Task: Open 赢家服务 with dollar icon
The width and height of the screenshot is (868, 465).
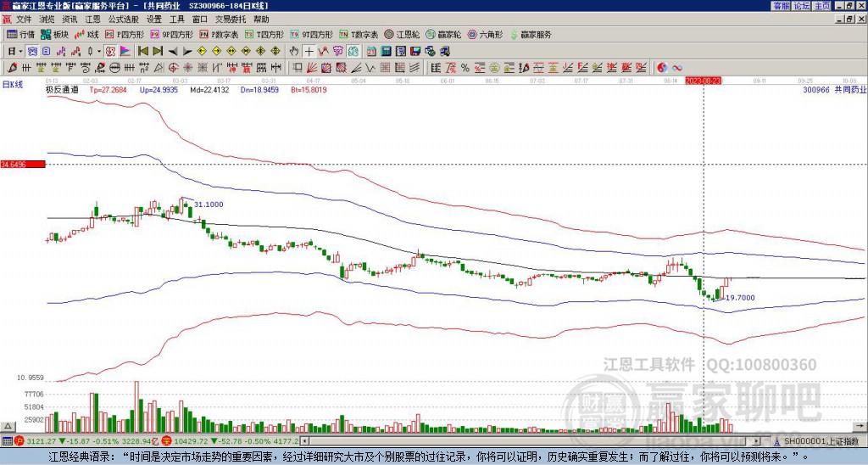Action: tap(531, 34)
